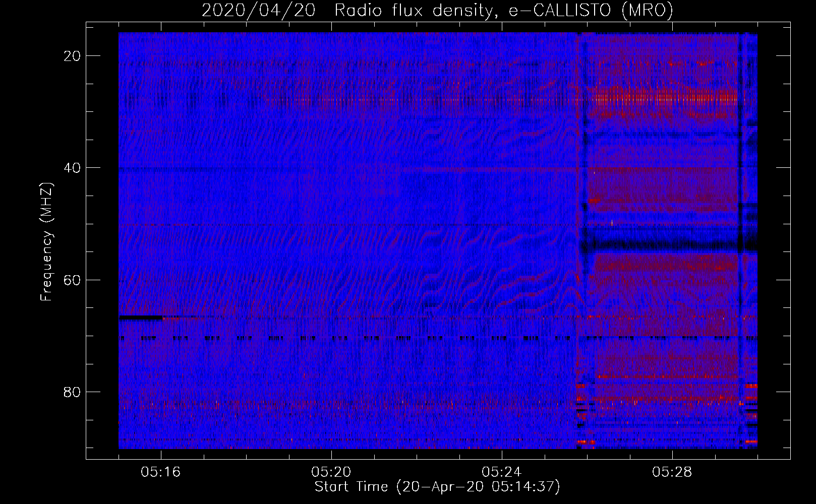Screen dimensions: 816x504
Task: Click the '20' frequency axis label
Action: click(x=73, y=56)
